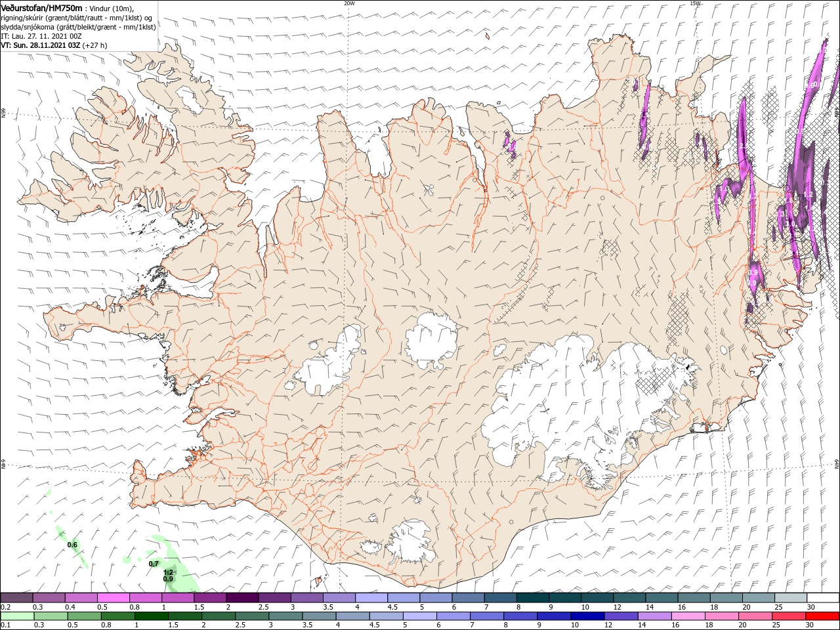Pick lower legend swatch between 3 and 3.5
The image size is (840, 630).
(x=285, y=616)
